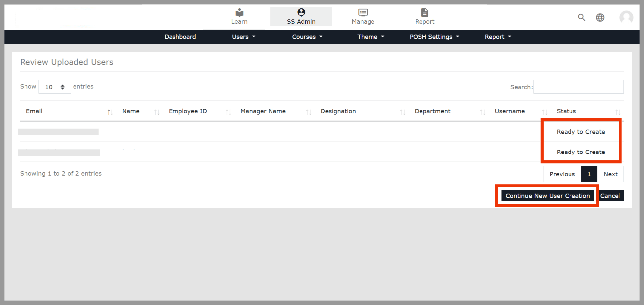This screenshot has height=305, width=644.
Task: Open the user profile avatar
Action: point(626,17)
